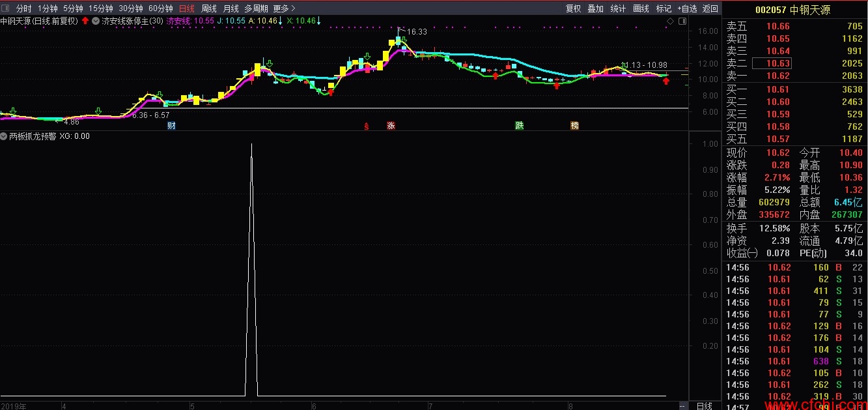
Task: Click the 总额 value 6.45亿
Action: (848, 202)
